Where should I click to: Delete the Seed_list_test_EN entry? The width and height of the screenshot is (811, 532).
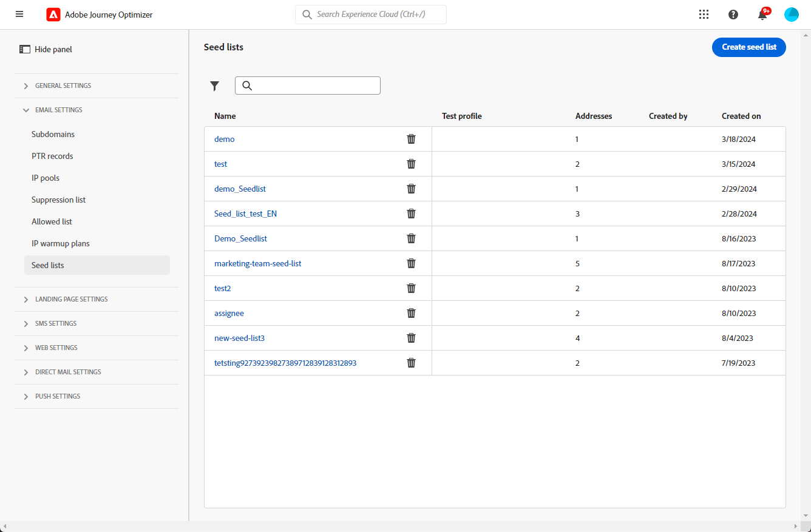tap(411, 214)
